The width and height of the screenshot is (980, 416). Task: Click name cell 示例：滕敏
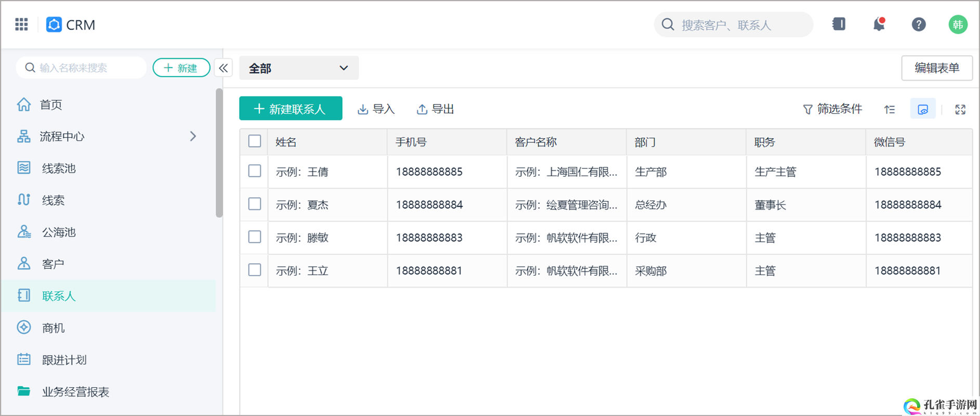[327, 238]
